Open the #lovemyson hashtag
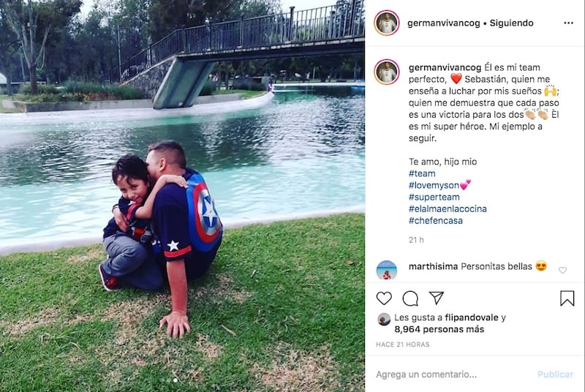585x392 pixels. 434,185
